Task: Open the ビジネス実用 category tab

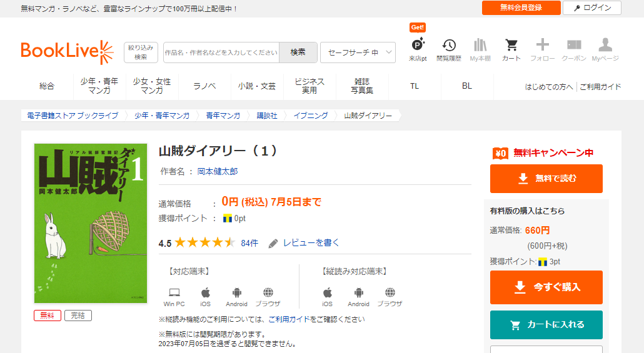Action: (x=309, y=86)
